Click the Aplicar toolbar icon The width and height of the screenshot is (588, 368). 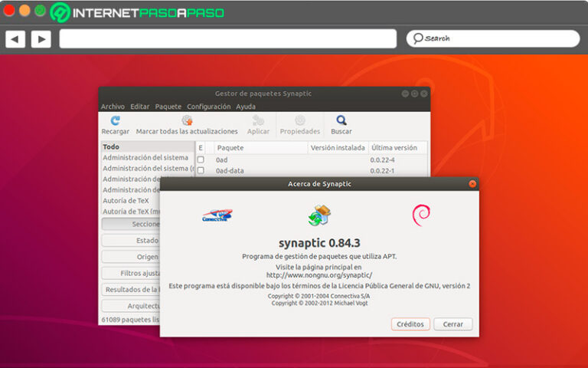[258, 120]
